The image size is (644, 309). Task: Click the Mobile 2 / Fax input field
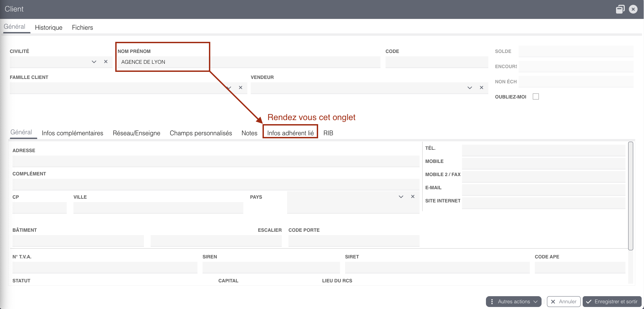(544, 177)
